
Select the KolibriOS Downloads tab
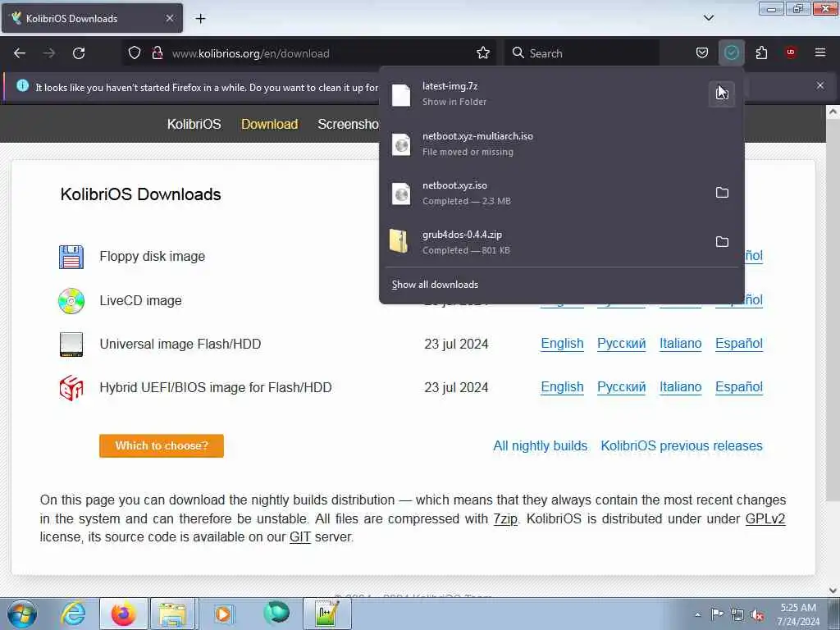point(92,18)
